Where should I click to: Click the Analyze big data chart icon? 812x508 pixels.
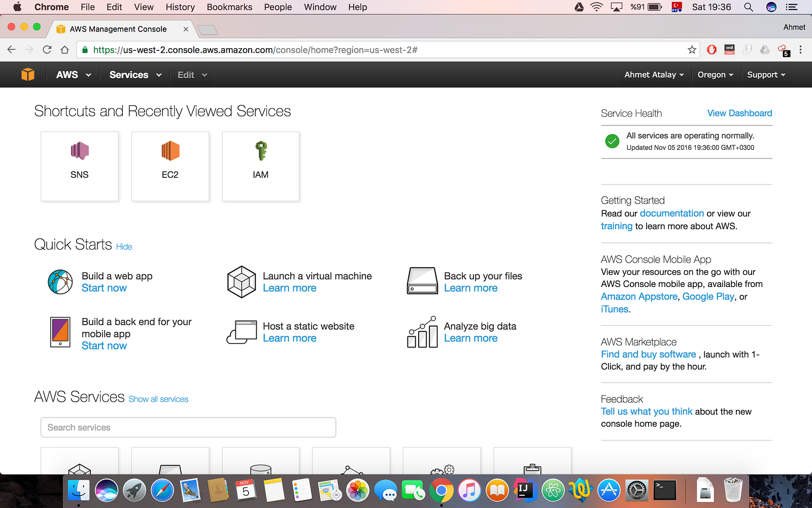tap(422, 332)
